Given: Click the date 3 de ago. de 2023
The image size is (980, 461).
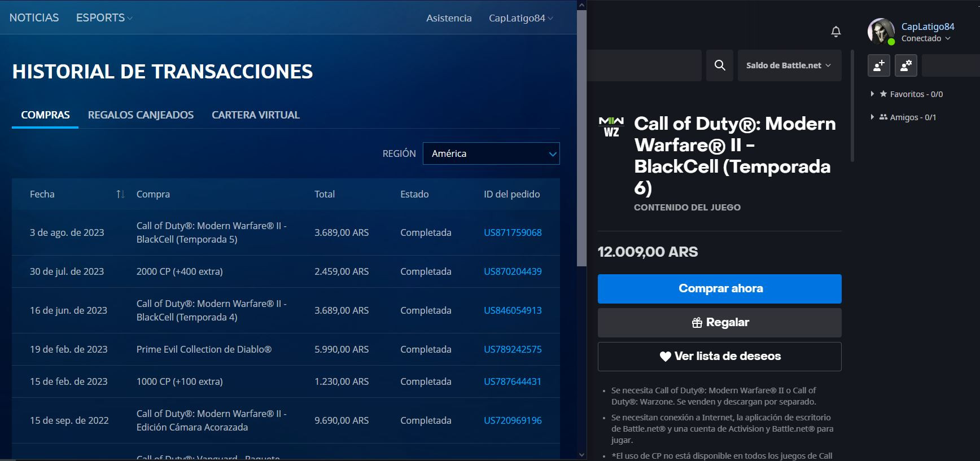Looking at the screenshot, I should [67, 232].
